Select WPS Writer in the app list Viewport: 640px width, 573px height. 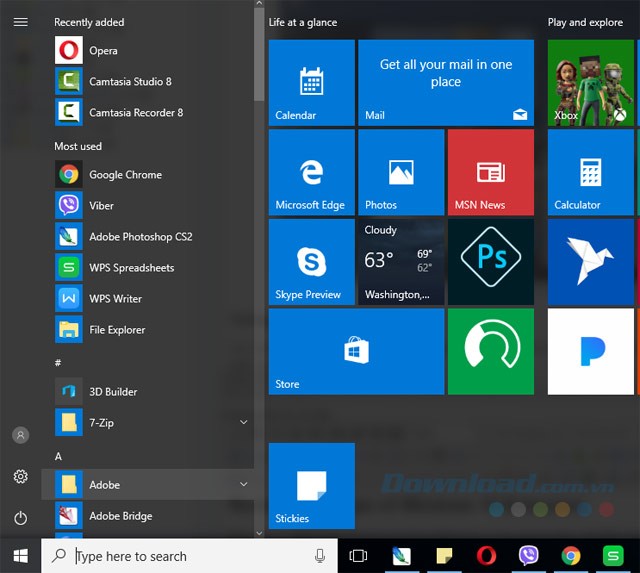(x=115, y=299)
